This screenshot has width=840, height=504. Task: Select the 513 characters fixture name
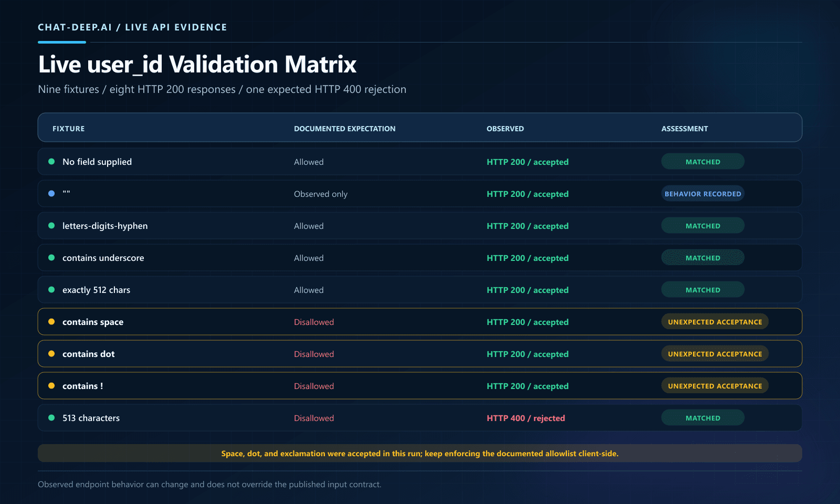[x=91, y=418]
